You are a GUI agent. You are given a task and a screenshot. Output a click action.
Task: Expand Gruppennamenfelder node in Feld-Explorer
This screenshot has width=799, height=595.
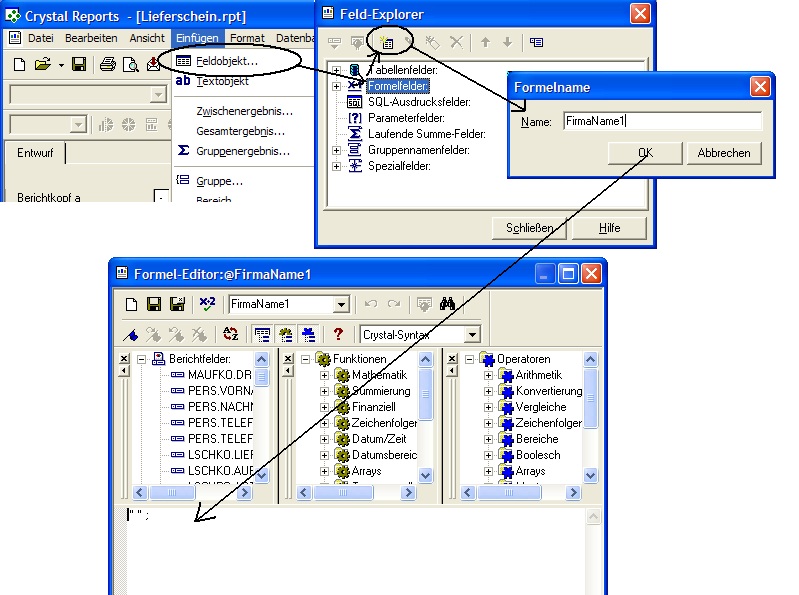pyautogui.click(x=336, y=150)
